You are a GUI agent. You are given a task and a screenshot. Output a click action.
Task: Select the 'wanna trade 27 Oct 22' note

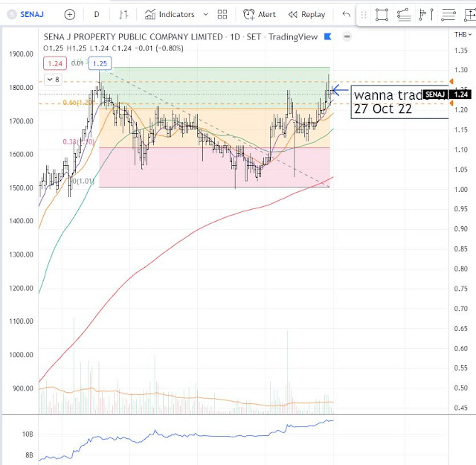click(399, 102)
